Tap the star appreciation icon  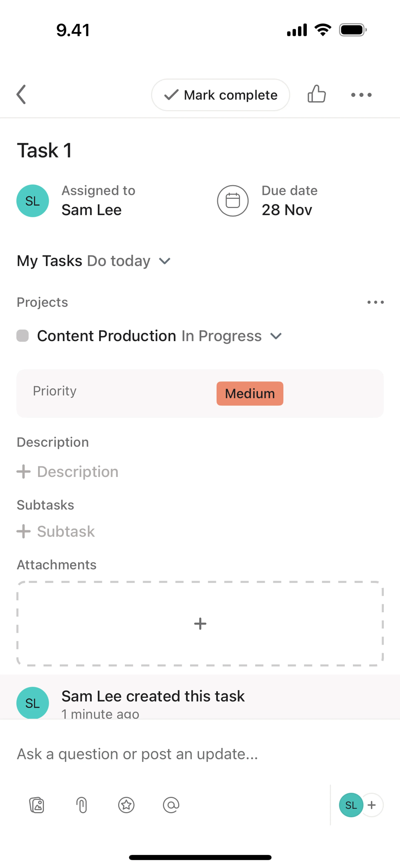(x=126, y=805)
